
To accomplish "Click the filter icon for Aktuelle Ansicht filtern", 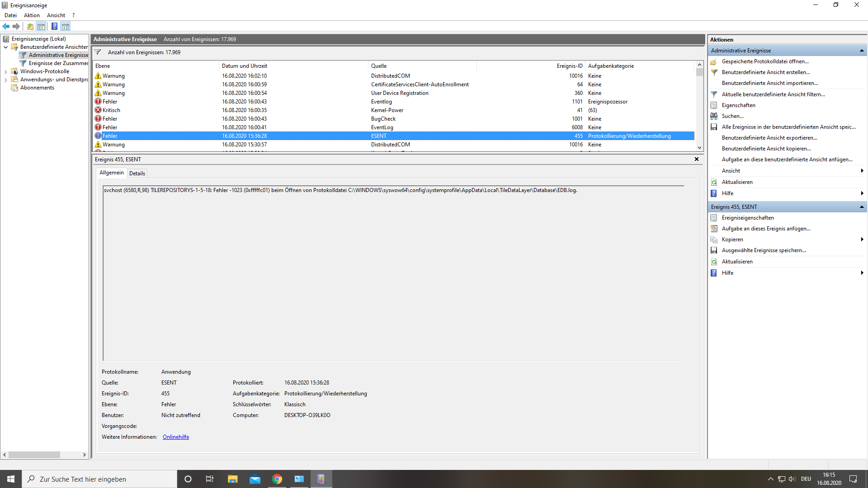I will coord(714,94).
